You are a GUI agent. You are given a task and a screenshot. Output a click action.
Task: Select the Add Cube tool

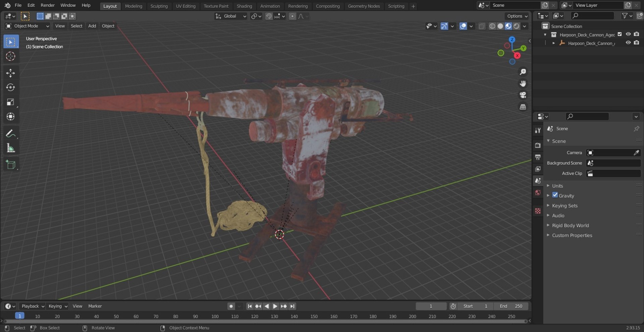click(10, 165)
